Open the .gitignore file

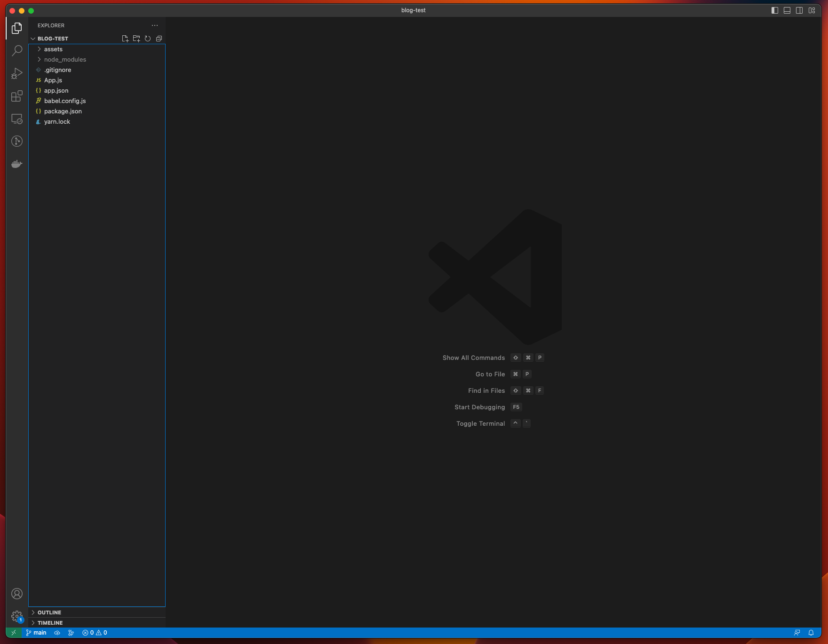point(97,70)
